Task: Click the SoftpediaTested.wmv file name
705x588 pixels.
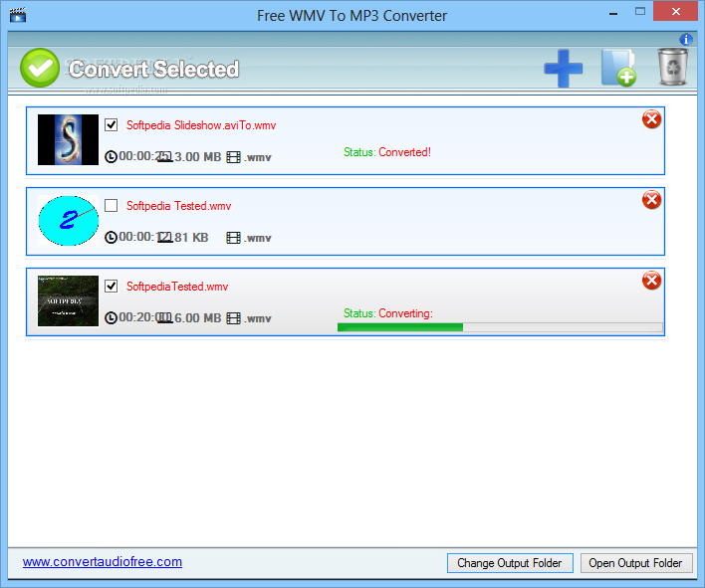Action: pos(177,287)
